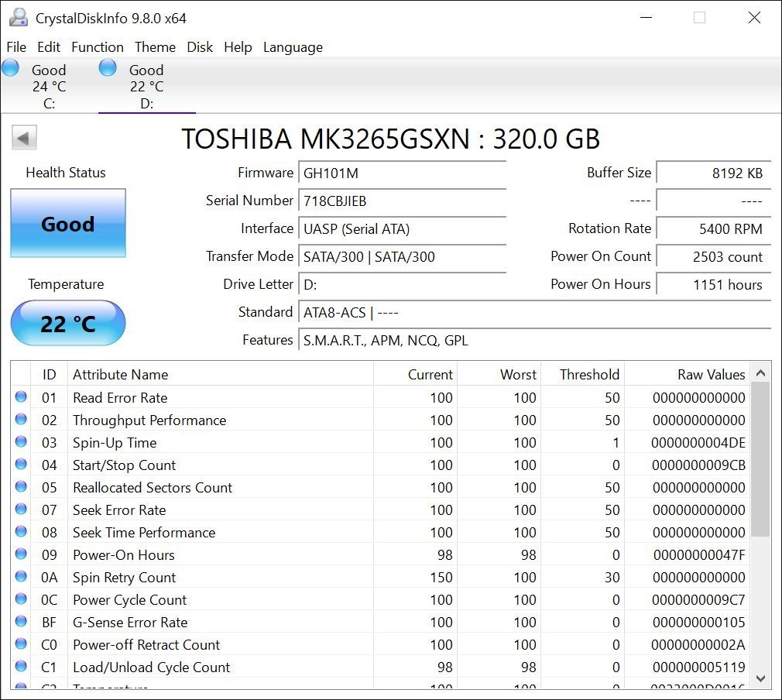Click the disk title TOSHIBA MK3265GSXN : 320.0 GB
The height and width of the screenshot is (700, 782).
(390, 138)
